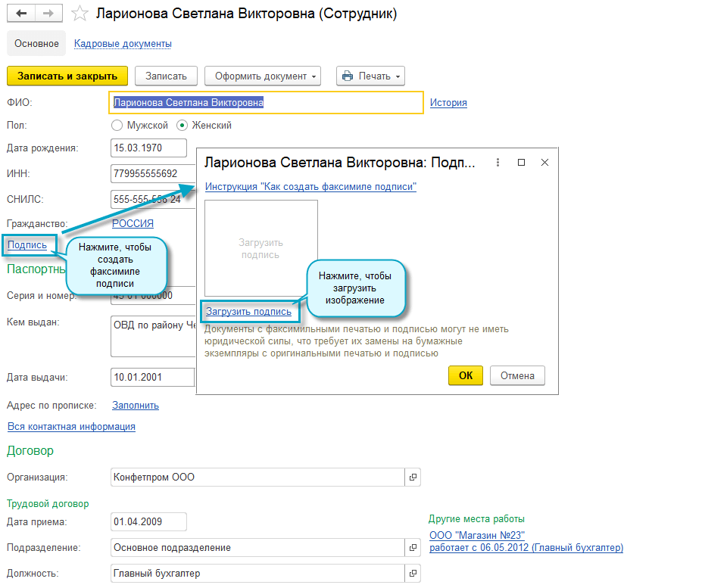The width and height of the screenshot is (705, 588).
Task: Select the Мужской gender radio button
Action: 117,126
